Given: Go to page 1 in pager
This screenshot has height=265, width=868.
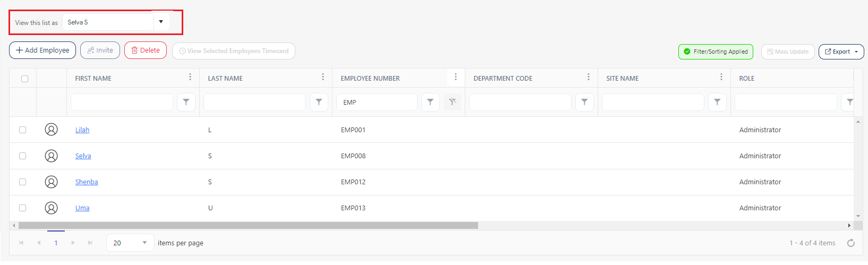Looking at the screenshot, I should tap(56, 243).
